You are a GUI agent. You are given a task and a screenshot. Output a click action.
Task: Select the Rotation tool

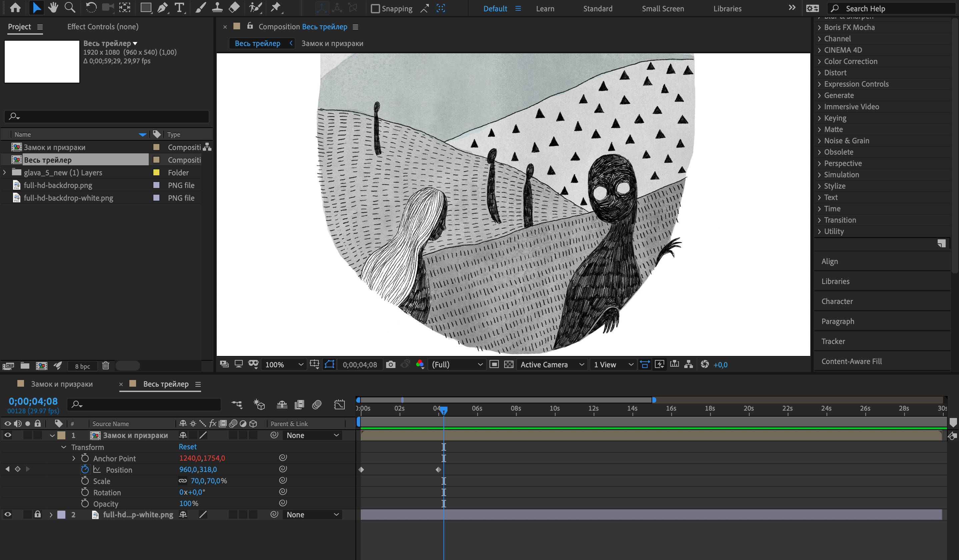click(x=91, y=8)
